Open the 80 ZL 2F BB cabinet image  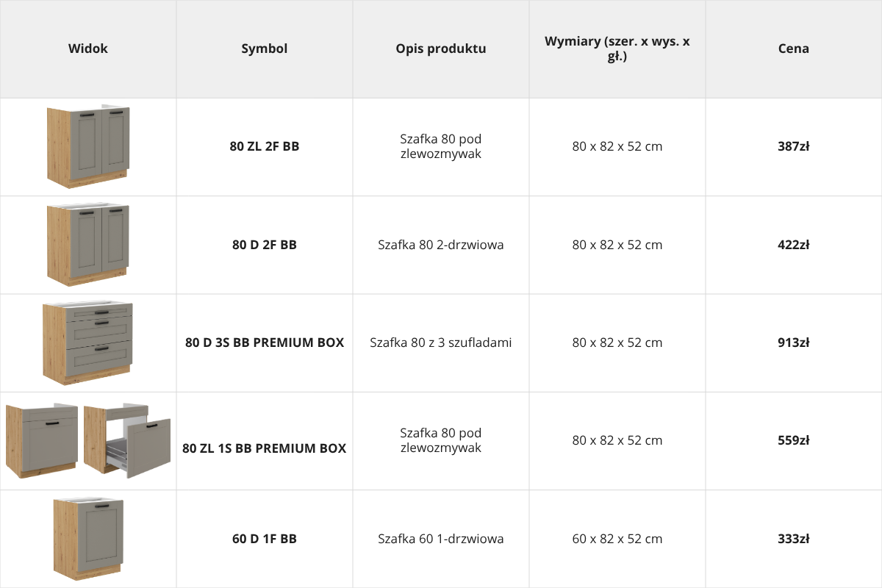coord(88,147)
